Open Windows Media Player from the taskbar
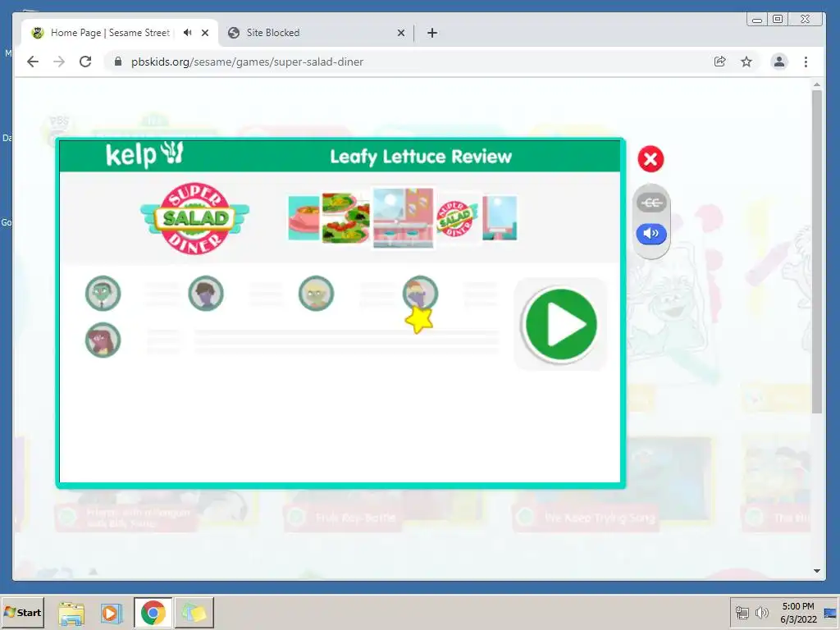840x630 pixels. tap(112, 613)
